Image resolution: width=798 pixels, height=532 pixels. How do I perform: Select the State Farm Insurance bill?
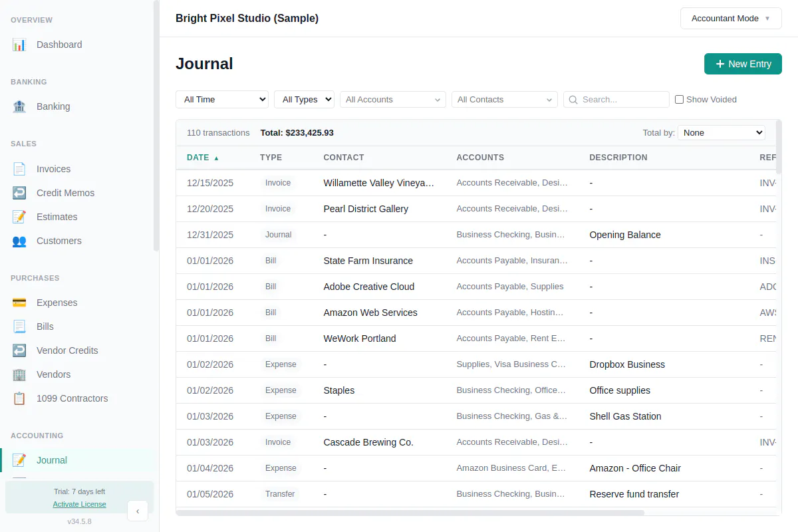pyautogui.click(x=476, y=261)
